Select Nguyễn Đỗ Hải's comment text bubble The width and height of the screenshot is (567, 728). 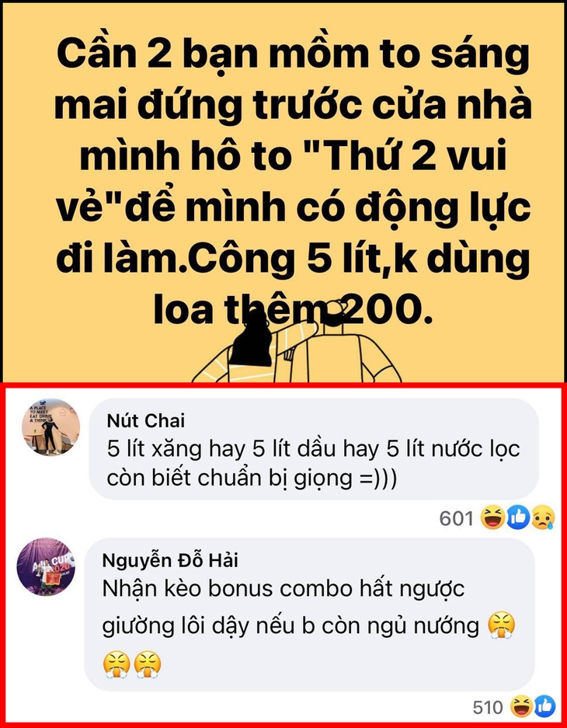point(309,615)
